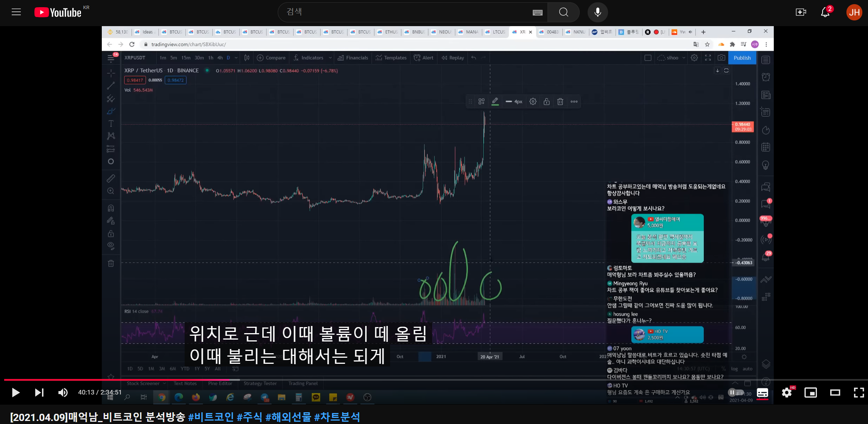Select the 1Y date range button
Viewport: 868px width, 424px height.
pyautogui.click(x=197, y=368)
